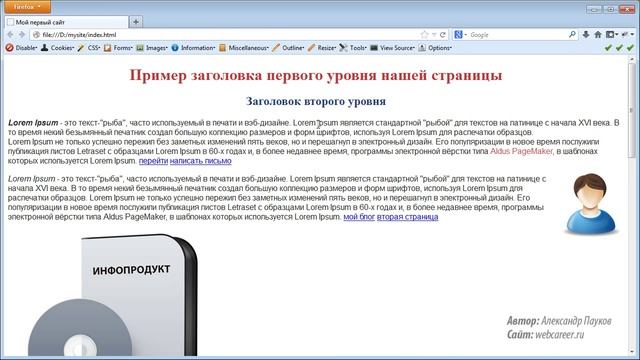Click the red 'Aldus PageMaker' text

[x=521, y=151]
